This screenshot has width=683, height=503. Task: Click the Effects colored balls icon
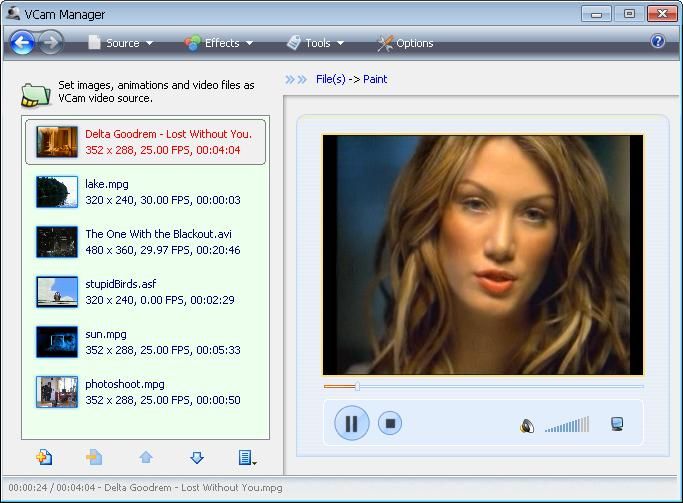(x=192, y=43)
